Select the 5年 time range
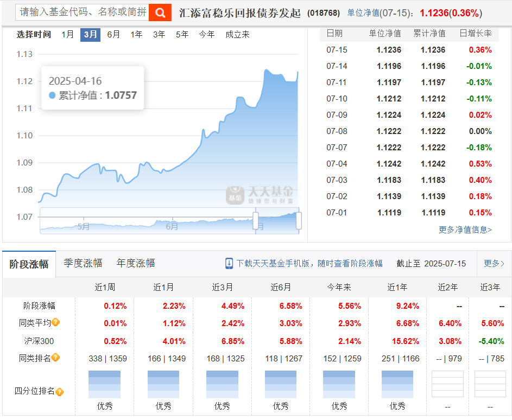512x420 pixels. click(182, 34)
